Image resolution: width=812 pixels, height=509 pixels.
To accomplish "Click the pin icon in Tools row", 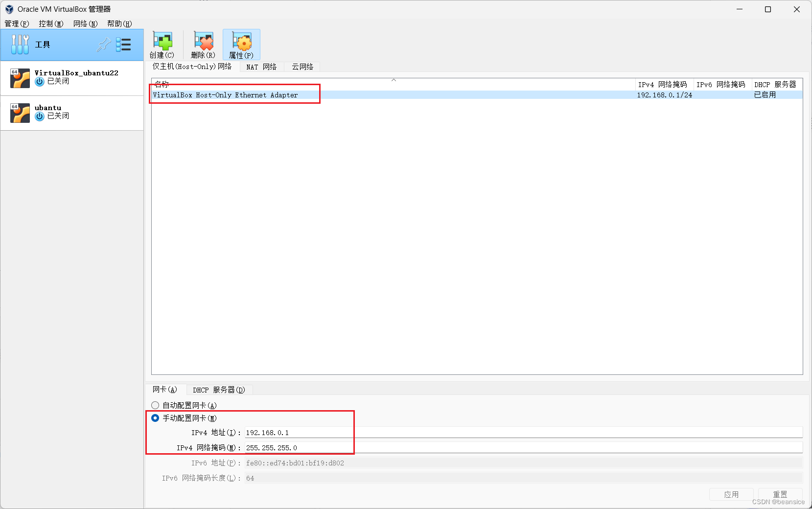I will tap(103, 45).
